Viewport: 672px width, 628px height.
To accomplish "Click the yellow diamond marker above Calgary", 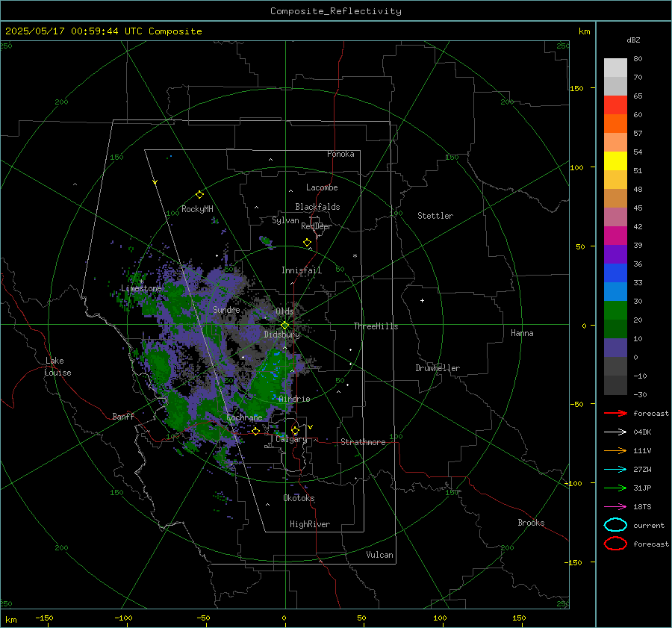I will [x=295, y=430].
